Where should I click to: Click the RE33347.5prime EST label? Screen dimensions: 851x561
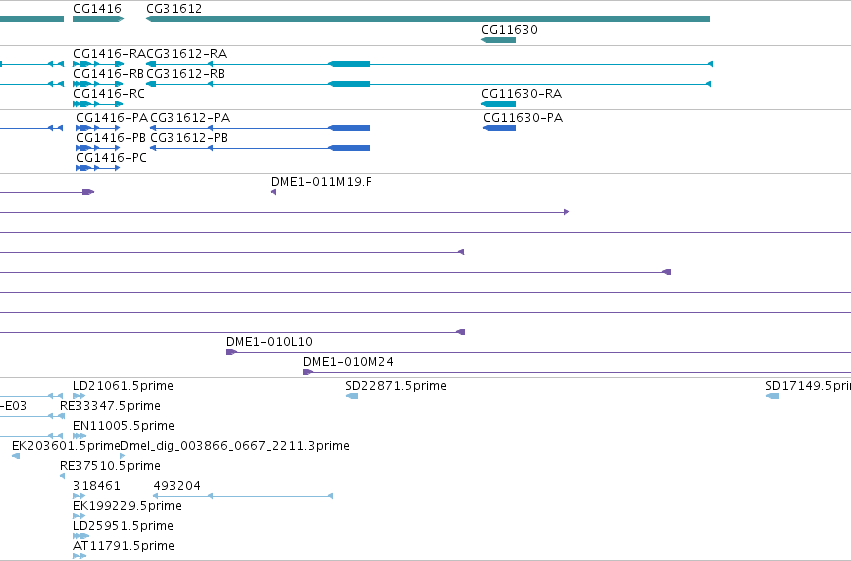point(110,406)
